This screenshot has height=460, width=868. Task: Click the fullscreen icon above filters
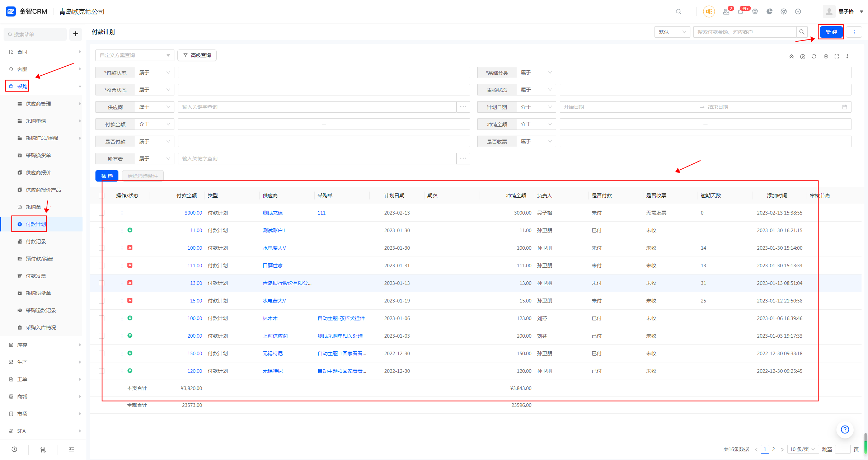[x=837, y=56]
